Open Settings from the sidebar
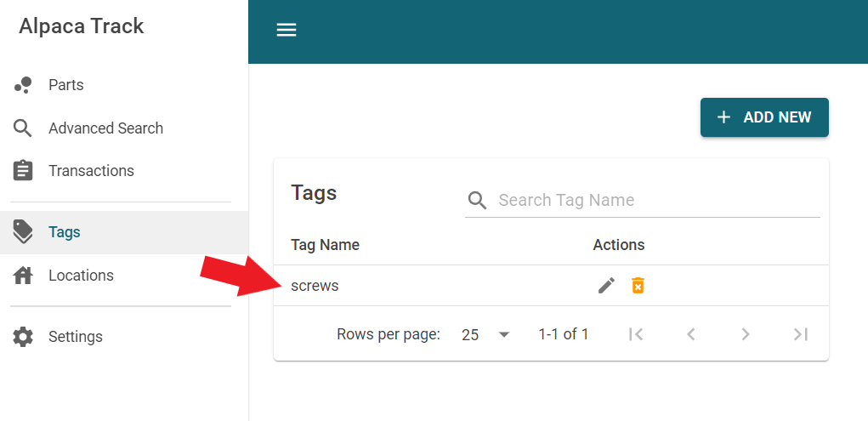868x421 pixels. click(x=75, y=337)
